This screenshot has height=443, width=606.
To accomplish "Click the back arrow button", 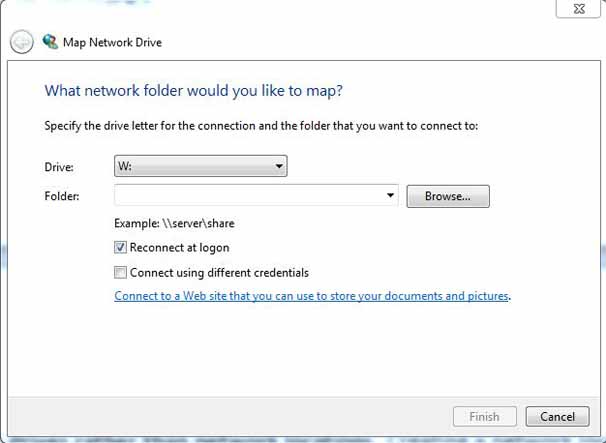I will (x=21, y=42).
